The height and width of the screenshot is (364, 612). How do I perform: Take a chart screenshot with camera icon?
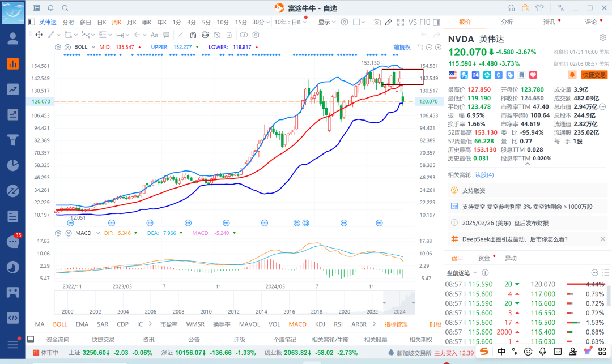tap(376, 22)
